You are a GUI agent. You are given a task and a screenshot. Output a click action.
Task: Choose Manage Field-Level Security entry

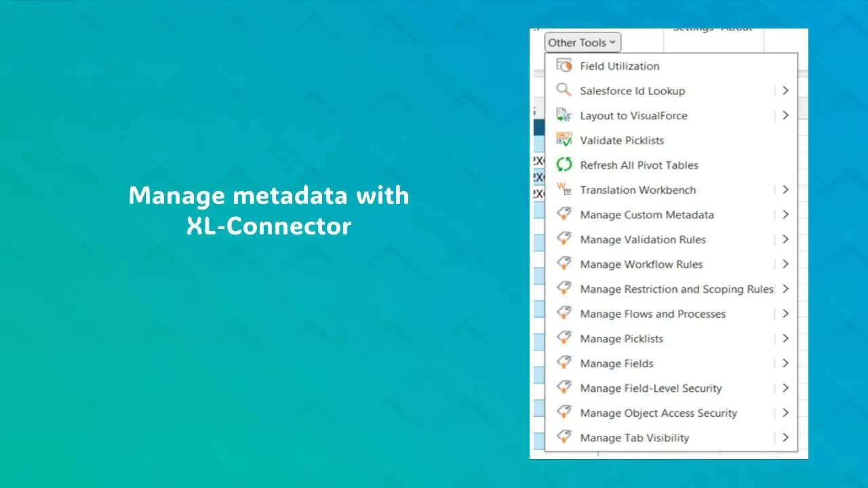click(650, 388)
